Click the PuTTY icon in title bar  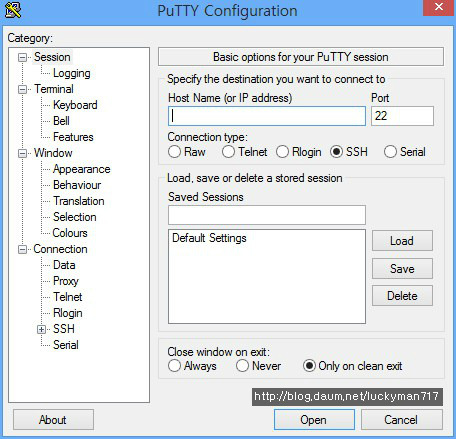tap(13, 10)
